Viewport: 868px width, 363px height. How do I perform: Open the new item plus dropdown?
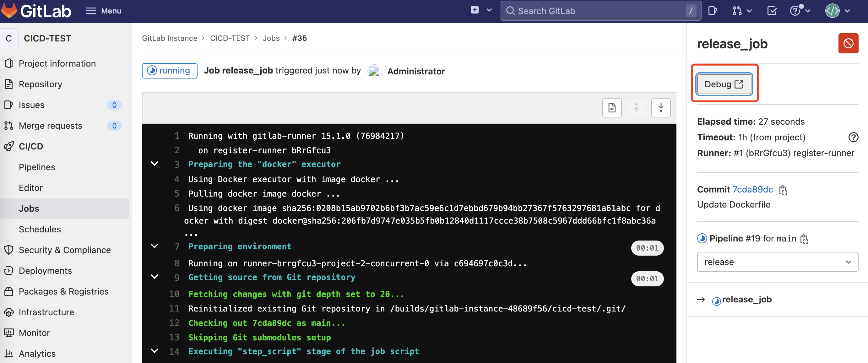coord(481,10)
